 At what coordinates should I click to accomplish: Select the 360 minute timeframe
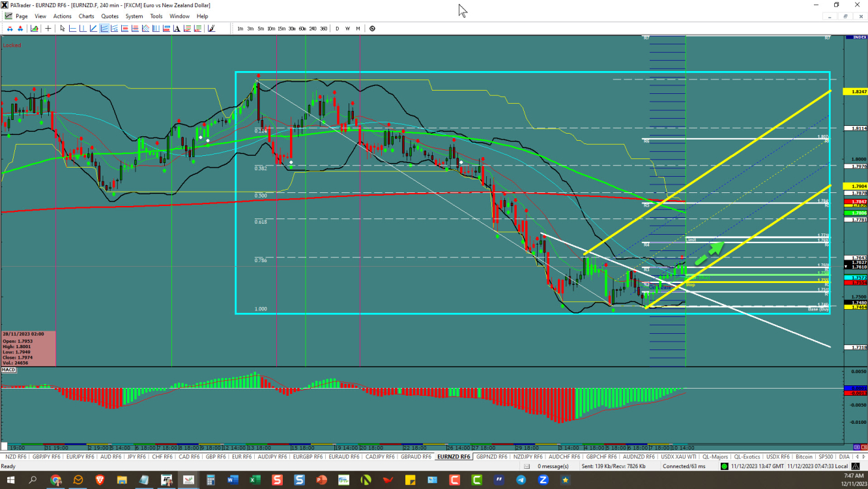(323, 29)
